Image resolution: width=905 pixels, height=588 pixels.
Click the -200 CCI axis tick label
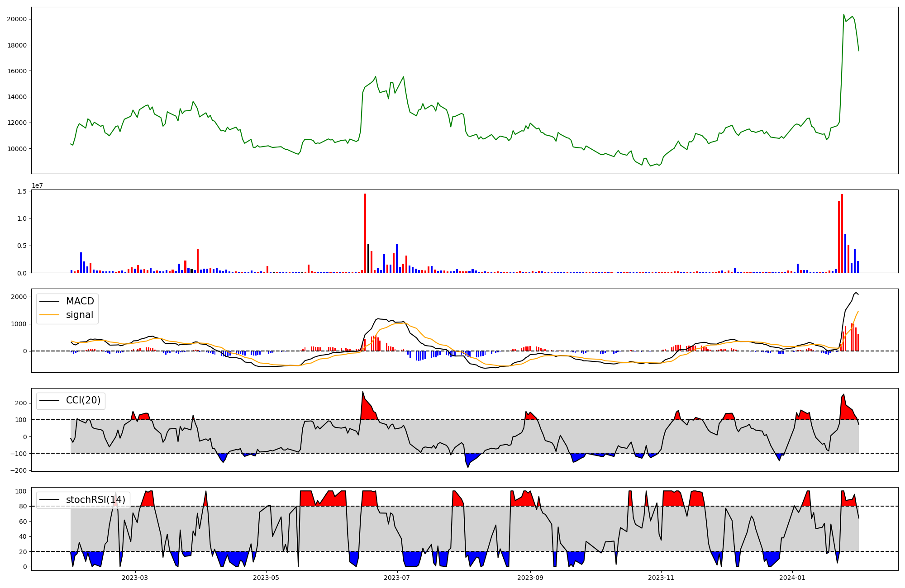coord(19,470)
